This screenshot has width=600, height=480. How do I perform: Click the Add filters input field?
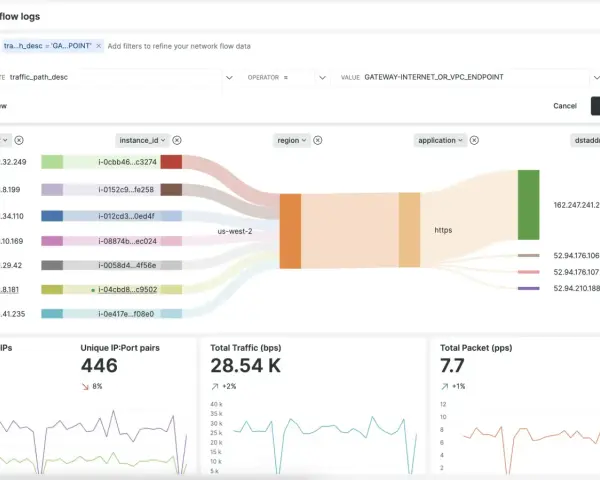click(179, 46)
